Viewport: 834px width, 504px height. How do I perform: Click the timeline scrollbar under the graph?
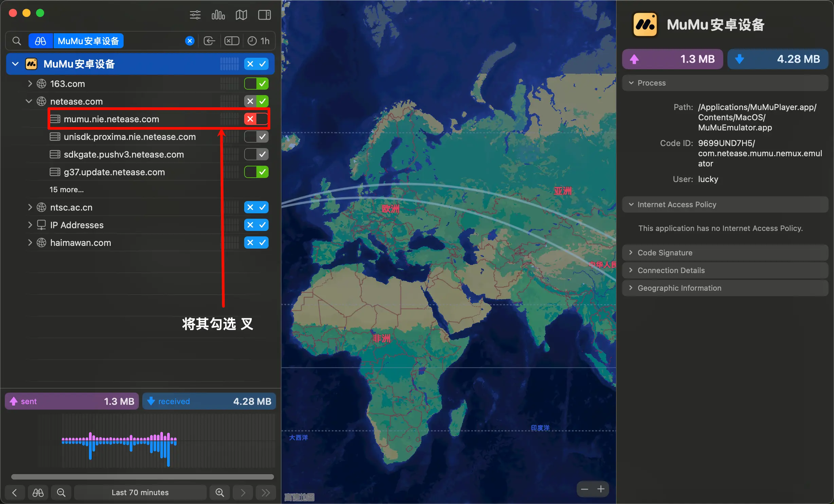[142, 477]
